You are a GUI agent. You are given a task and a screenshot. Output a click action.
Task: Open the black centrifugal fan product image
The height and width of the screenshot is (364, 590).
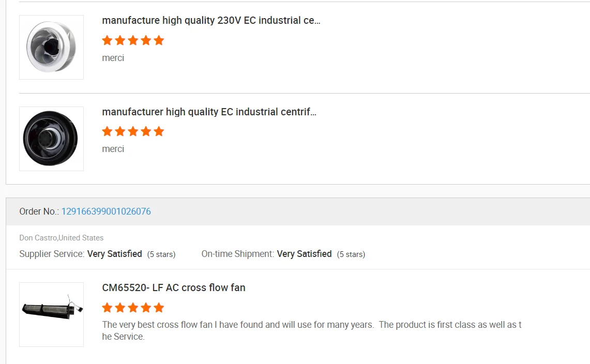[x=51, y=139]
